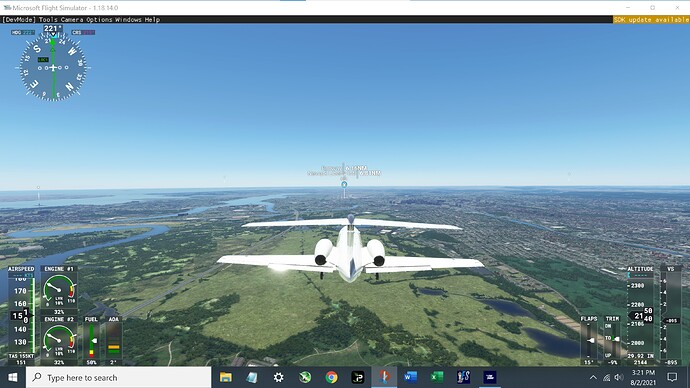This screenshot has width=690, height=388.
Task: Click the CRS course value label
Action: (x=83, y=33)
